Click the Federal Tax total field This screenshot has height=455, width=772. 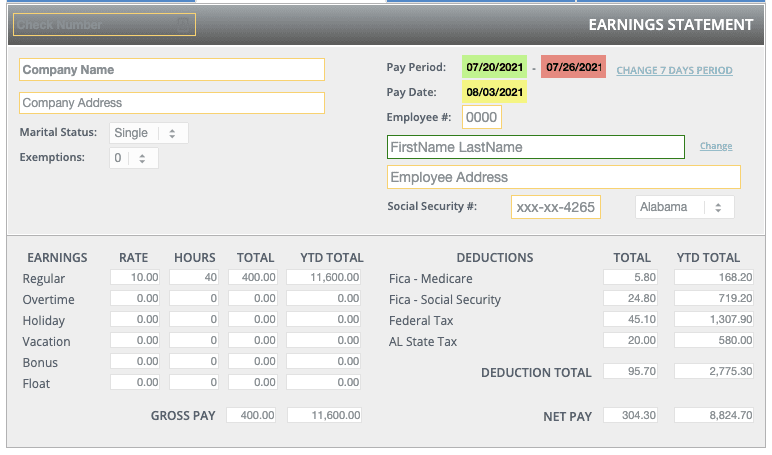tap(630, 319)
